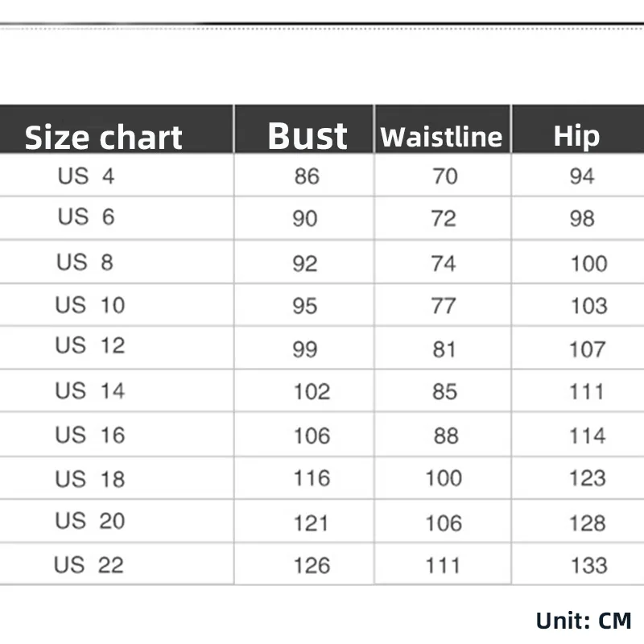Click the Waistline column header
Viewport: 644px width, 644px height.
[441, 137]
